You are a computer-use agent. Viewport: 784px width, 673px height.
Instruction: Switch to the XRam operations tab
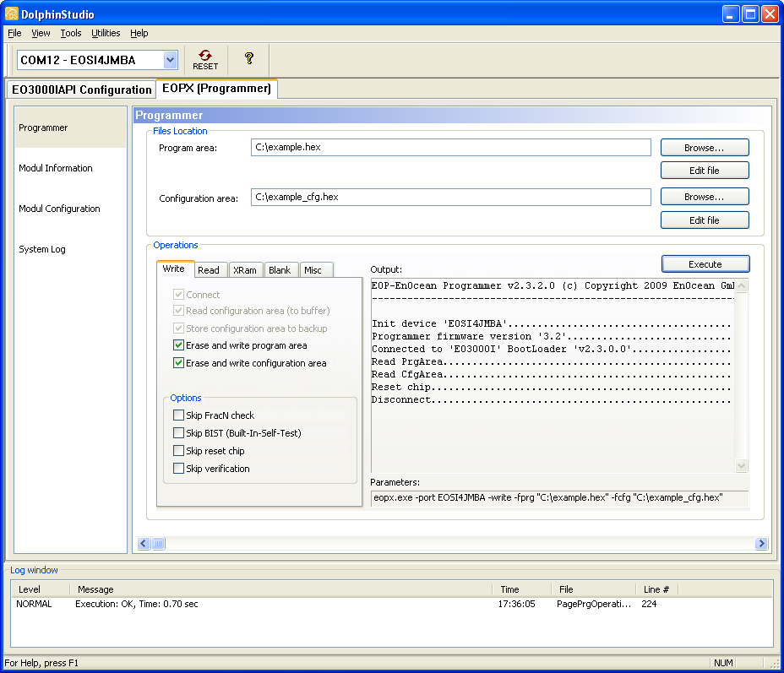tap(246, 270)
